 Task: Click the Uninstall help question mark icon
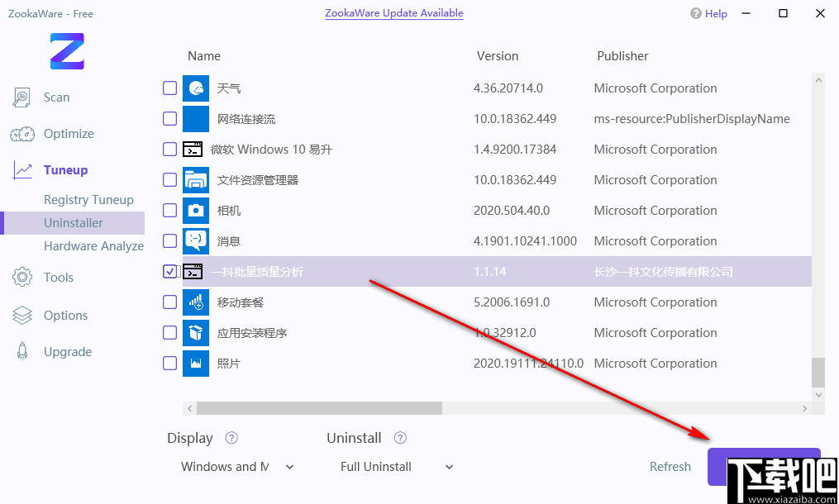tap(401, 438)
